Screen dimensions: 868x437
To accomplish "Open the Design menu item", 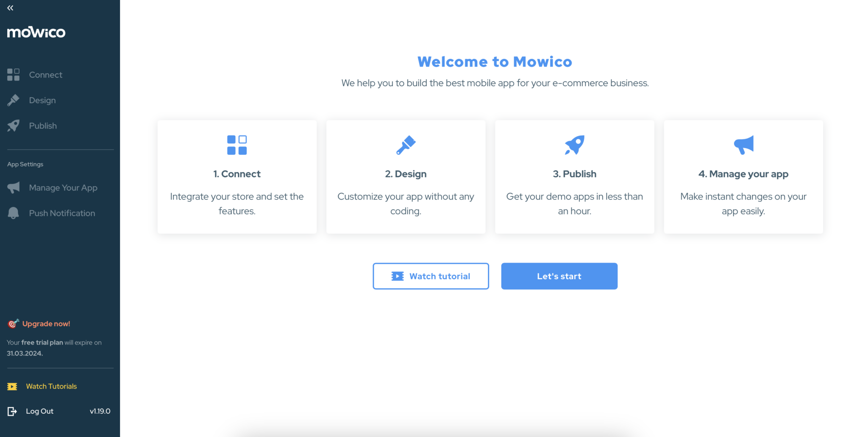I will click(42, 100).
